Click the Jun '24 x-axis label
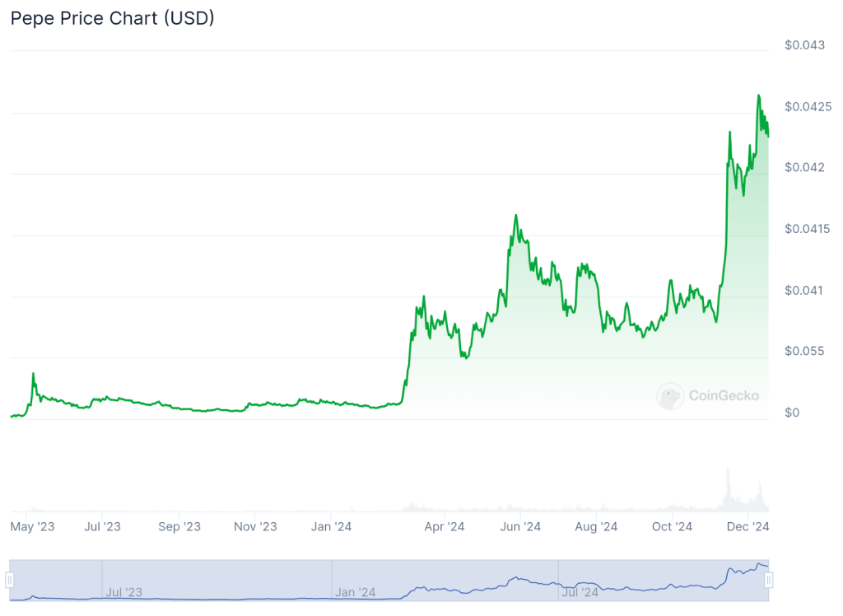Viewport: 843px width, 616px height. (520, 526)
